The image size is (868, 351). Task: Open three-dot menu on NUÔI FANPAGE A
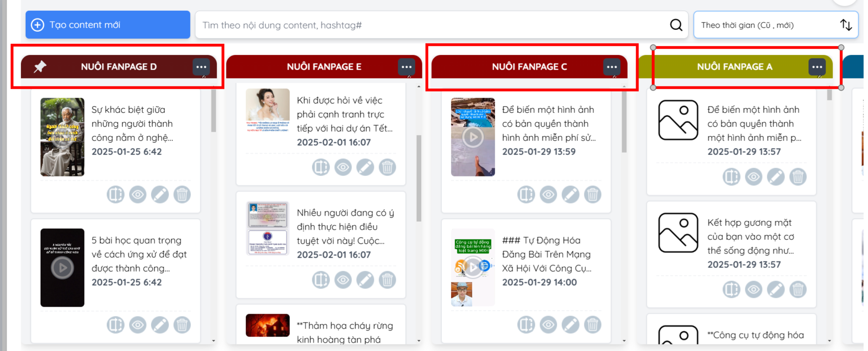[x=817, y=67]
